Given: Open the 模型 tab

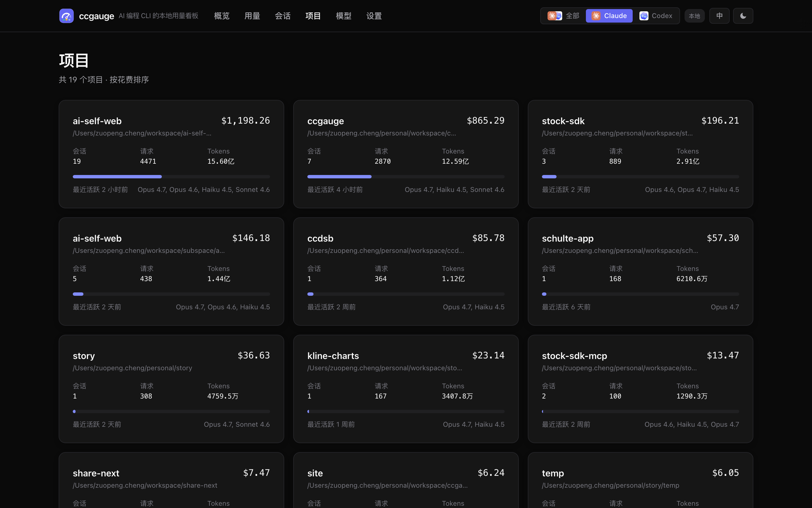Looking at the screenshot, I should coord(344,16).
